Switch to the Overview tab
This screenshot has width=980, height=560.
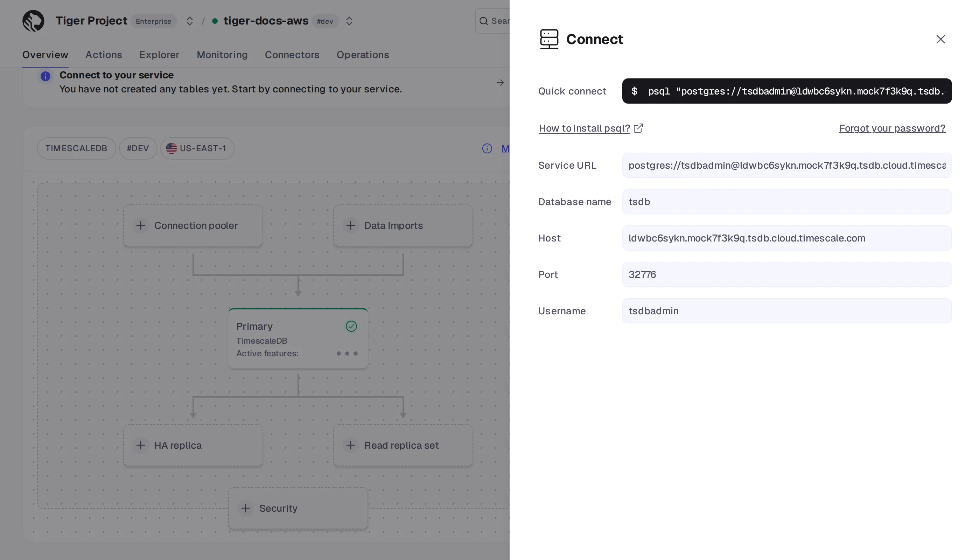[45, 55]
